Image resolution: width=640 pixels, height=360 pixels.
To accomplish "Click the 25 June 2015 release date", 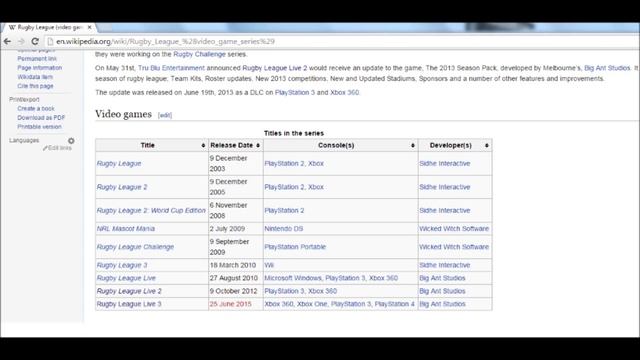I will (x=231, y=304).
